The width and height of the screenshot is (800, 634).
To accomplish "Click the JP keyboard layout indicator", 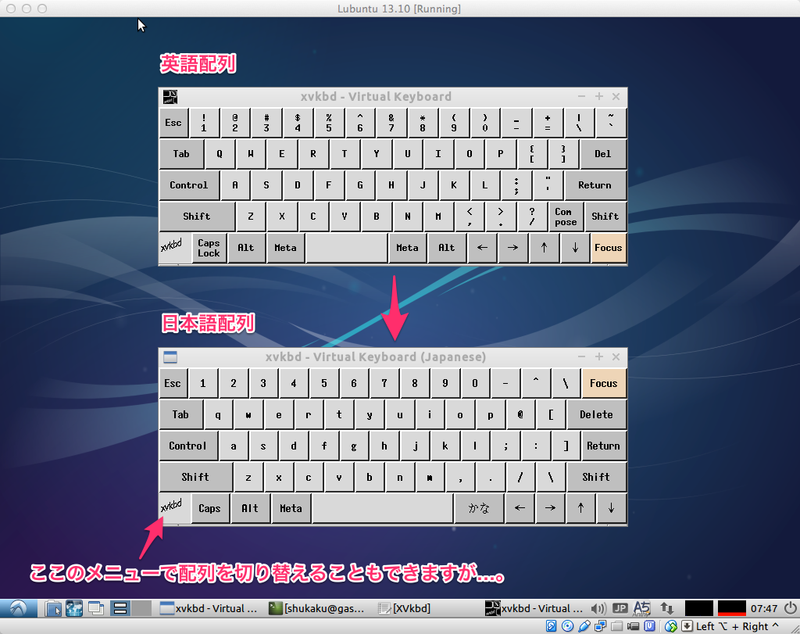I will coord(620,608).
